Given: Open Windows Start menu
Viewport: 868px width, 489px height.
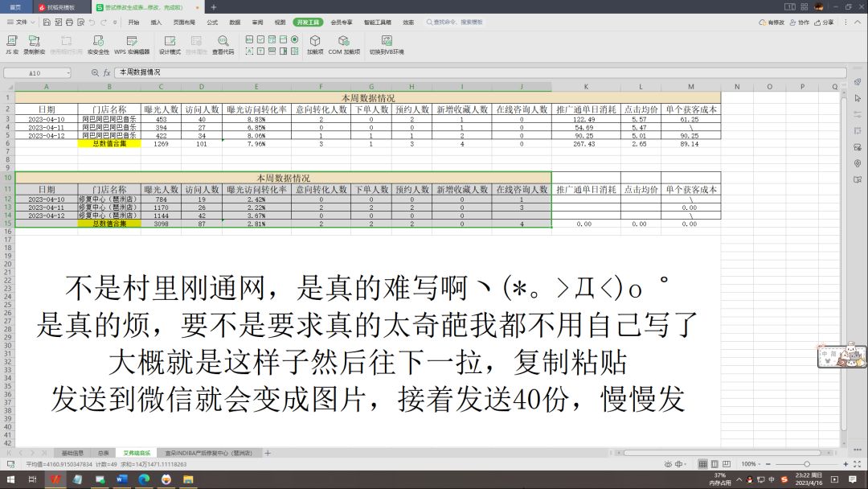Looking at the screenshot, I should pyautogui.click(x=10, y=479).
